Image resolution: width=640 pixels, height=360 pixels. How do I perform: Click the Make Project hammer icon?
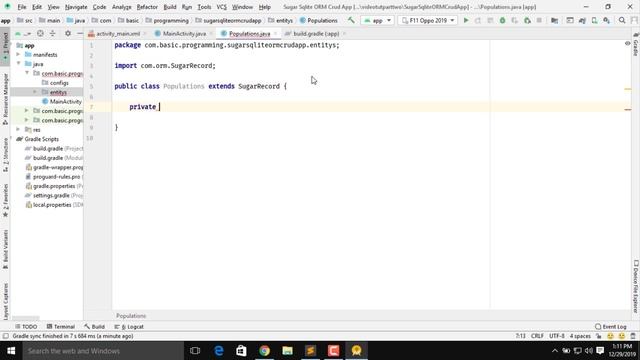(x=351, y=20)
